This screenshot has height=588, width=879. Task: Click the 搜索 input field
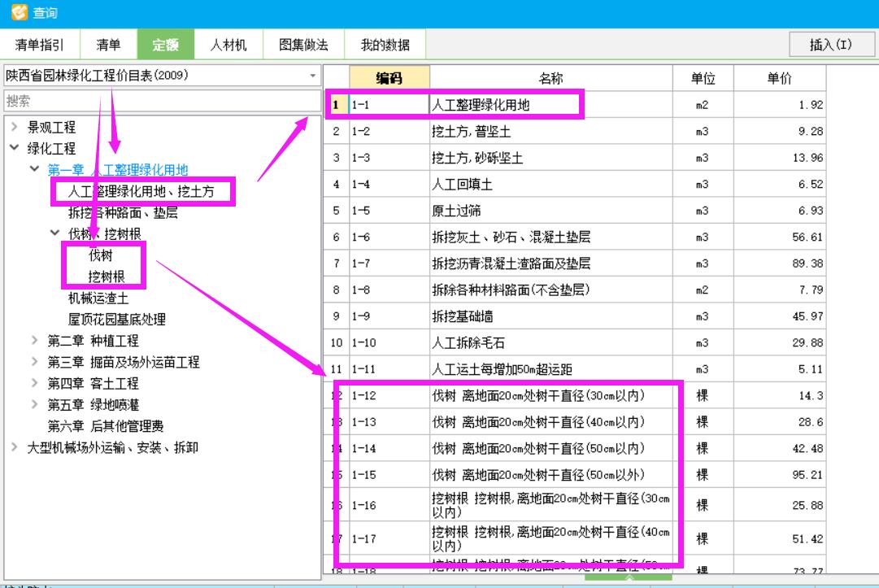pyautogui.click(x=162, y=102)
